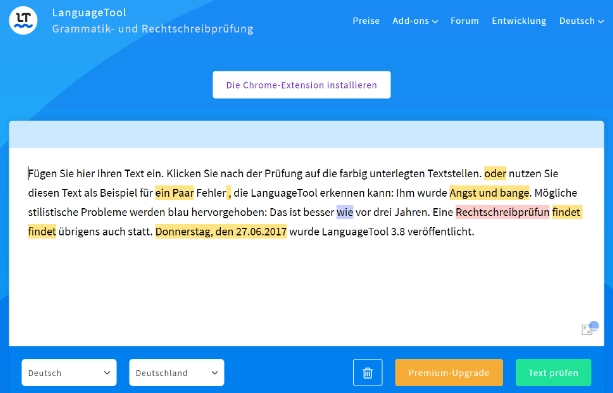Click highlighted 'Donnerstag, den 27.06.2017'
This screenshot has width=613, height=393.
221,231
